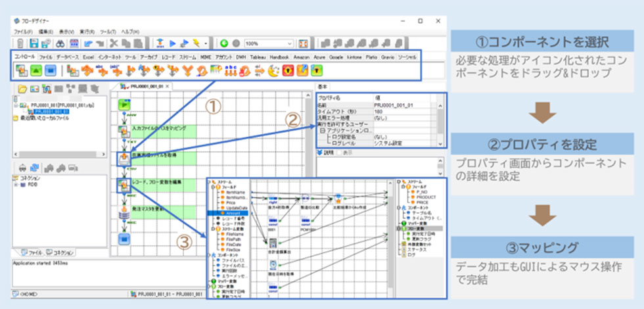Select the 基本 tab of the property pane
The image size is (644, 309).
point(323,86)
